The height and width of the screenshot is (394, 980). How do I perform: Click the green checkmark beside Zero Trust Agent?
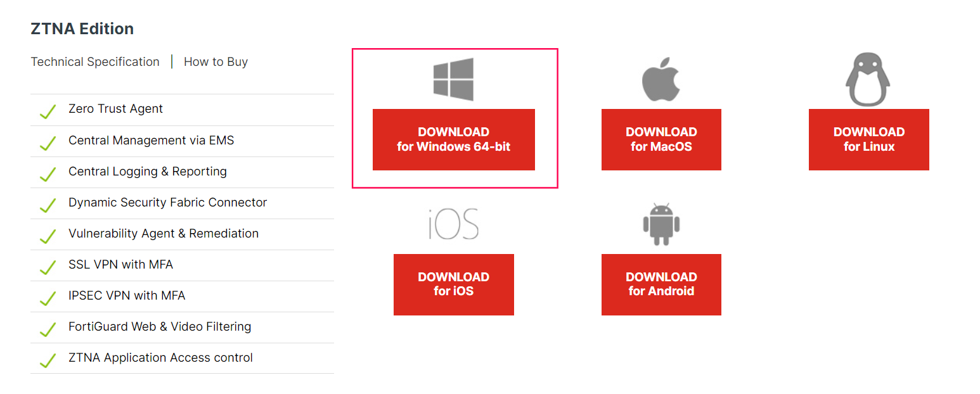point(48,112)
